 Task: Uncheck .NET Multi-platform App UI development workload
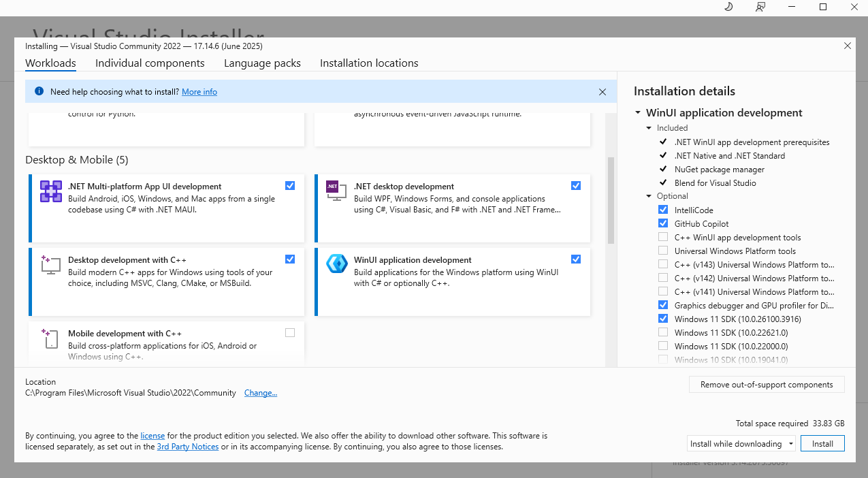click(x=290, y=185)
